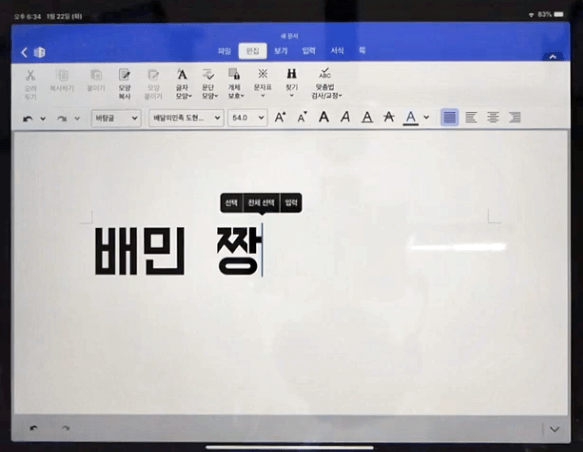Viewport: 583px width, 452px height.
Task: Click the undo arrow in toolbar
Action: tap(28, 119)
